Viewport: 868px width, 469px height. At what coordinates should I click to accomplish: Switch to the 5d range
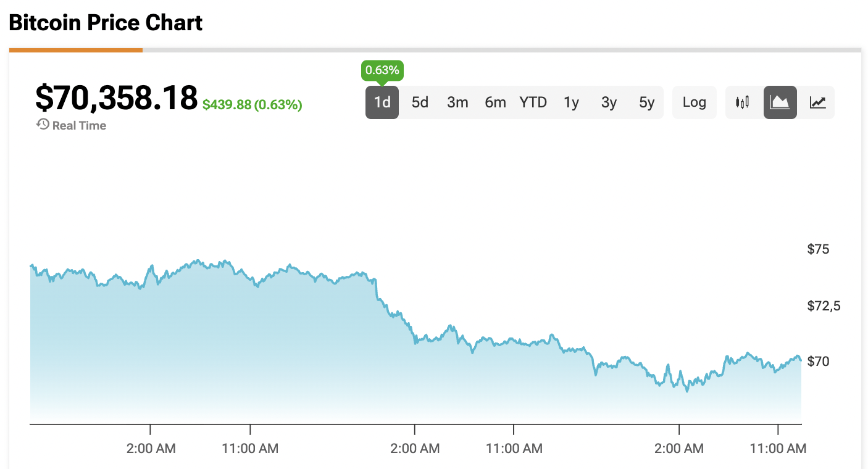420,102
